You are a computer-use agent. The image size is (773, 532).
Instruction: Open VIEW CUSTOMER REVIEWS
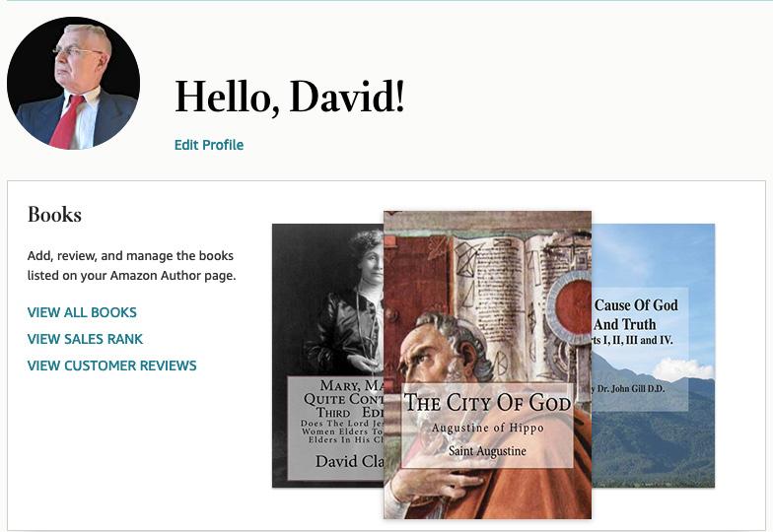tap(112, 366)
